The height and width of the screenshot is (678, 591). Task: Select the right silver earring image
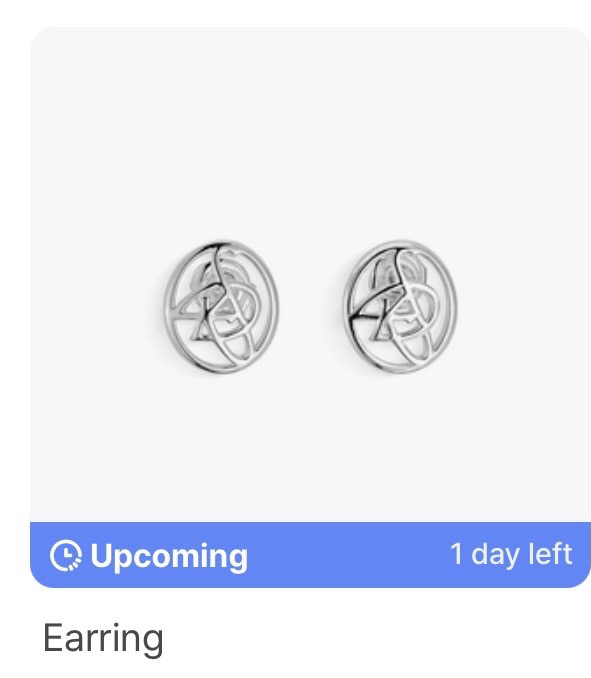point(400,307)
